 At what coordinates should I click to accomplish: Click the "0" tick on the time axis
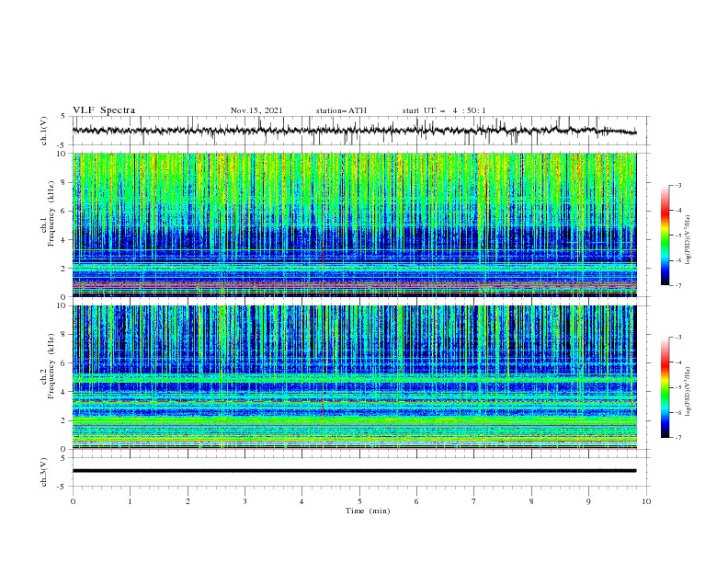point(73,501)
